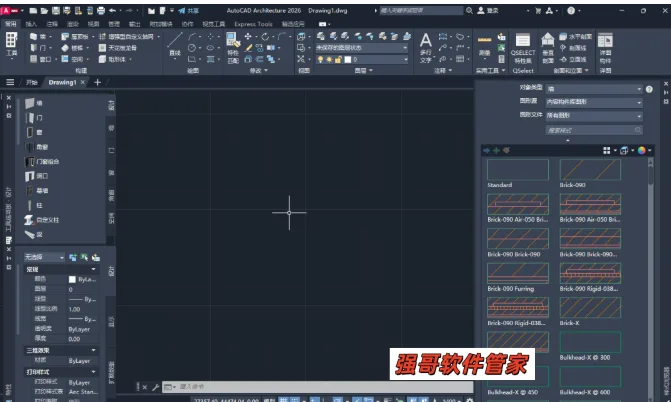The image size is (671, 402).
Task: Select the 梁 beam tool in the tool palette
Action: pyautogui.click(x=34, y=235)
